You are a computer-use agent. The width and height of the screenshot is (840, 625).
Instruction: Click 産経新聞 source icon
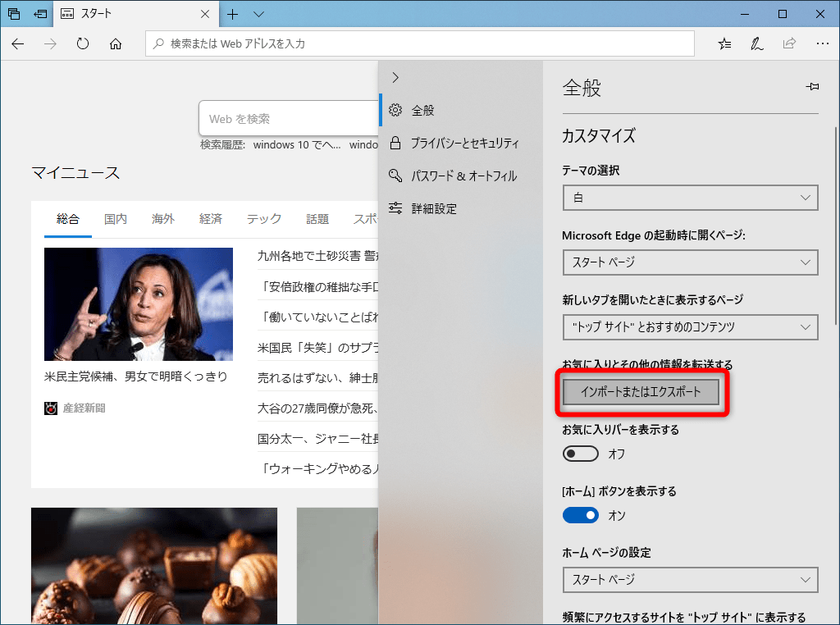[51, 408]
